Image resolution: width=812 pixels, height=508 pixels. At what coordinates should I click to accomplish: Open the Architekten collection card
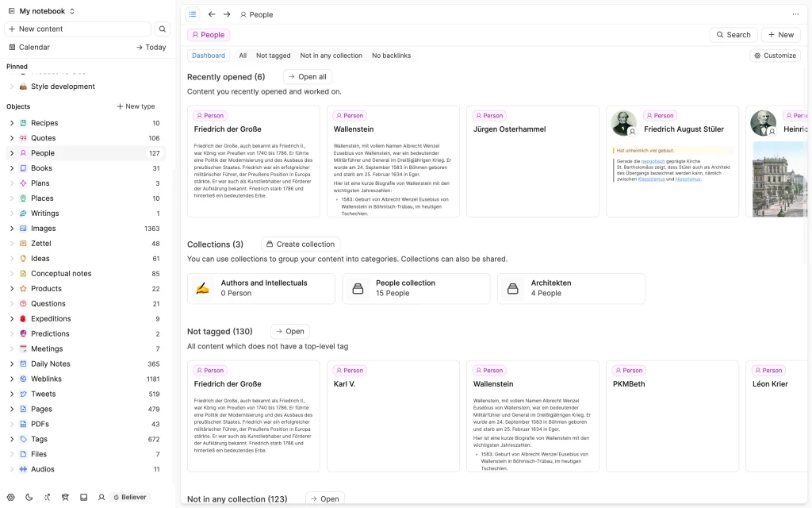[571, 288]
